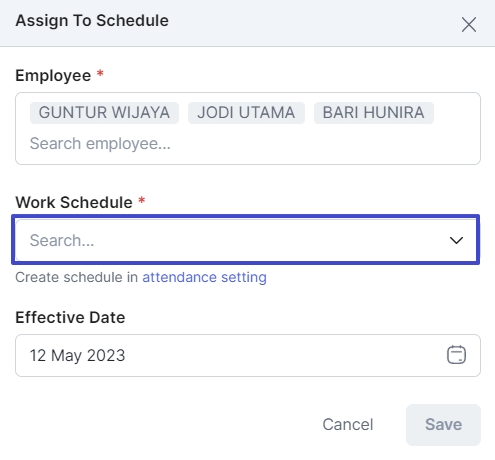The image size is (495, 460).
Task: Select the JODI UTAMA employee chip
Action: (246, 113)
